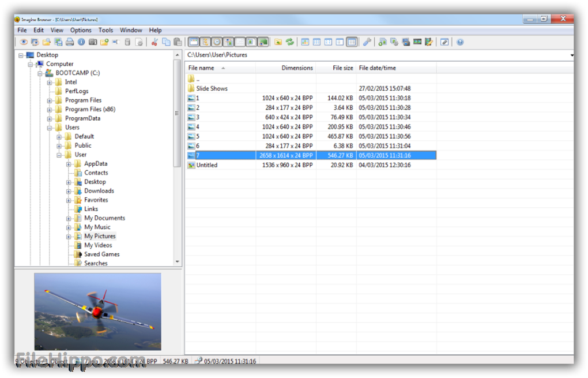Click the blue Help question mark icon

click(460, 42)
